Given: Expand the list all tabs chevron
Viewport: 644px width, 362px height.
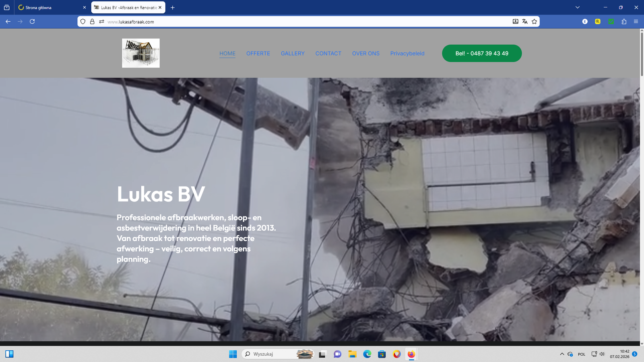Looking at the screenshot, I should point(578,7).
